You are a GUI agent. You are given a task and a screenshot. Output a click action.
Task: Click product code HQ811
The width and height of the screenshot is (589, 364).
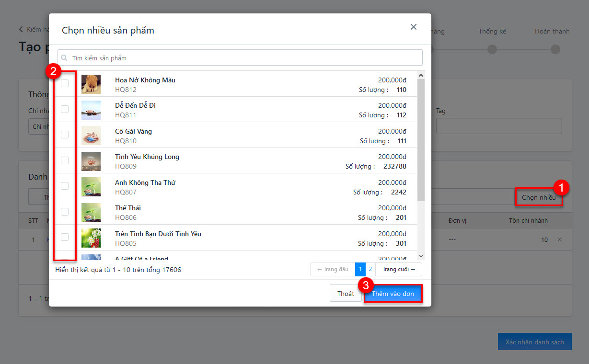126,115
